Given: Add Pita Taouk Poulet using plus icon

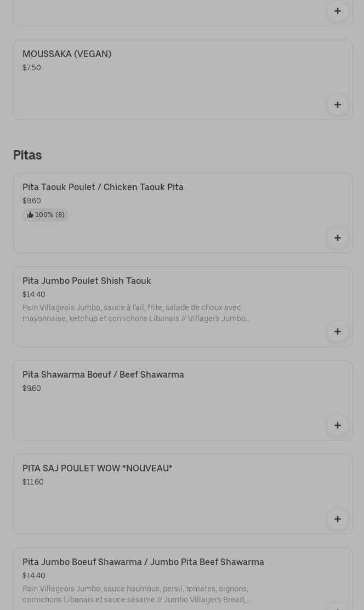Looking at the screenshot, I should tap(338, 238).
